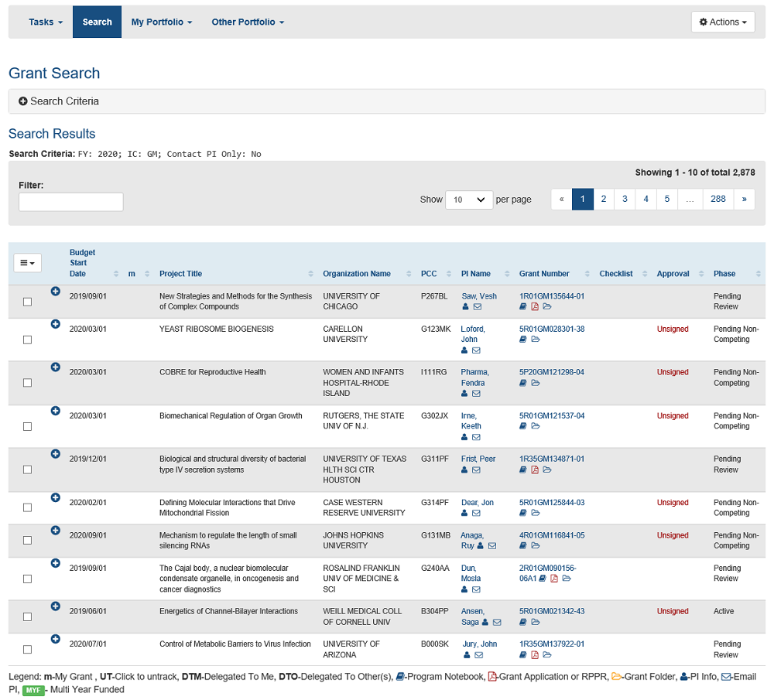Check the box for COBRE for Reproductive Health

click(x=28, y=383)
